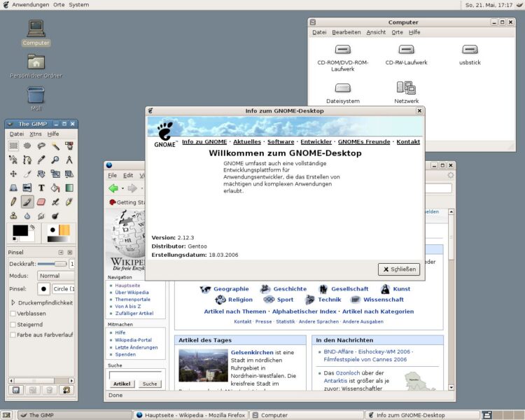Viewport: 525px width, 420px height.
Task: Select the Bucket Fill tool
Action: [55, 188]
